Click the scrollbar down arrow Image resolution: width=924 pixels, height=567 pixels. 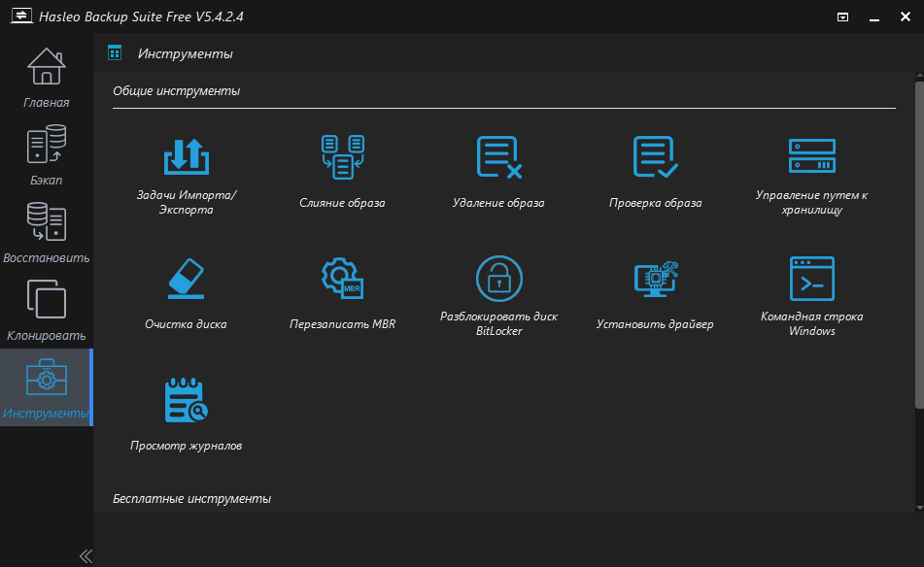click(918, 506)
